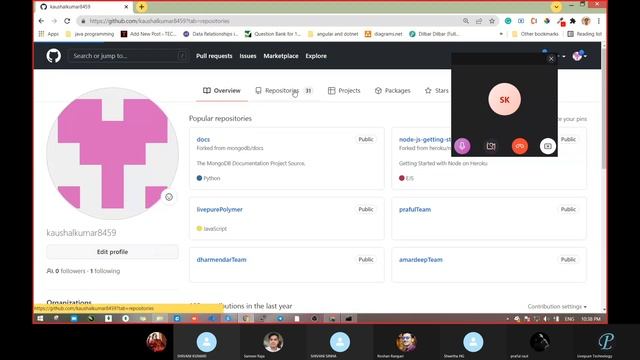Open Windows Start menu
Image resolution: width=640 pixels, height=360 pixels.
coord(40,318)
